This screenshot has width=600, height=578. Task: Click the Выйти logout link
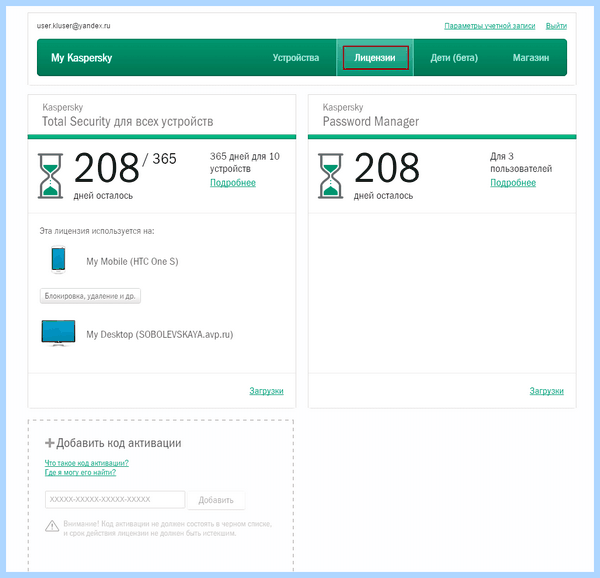556,26
